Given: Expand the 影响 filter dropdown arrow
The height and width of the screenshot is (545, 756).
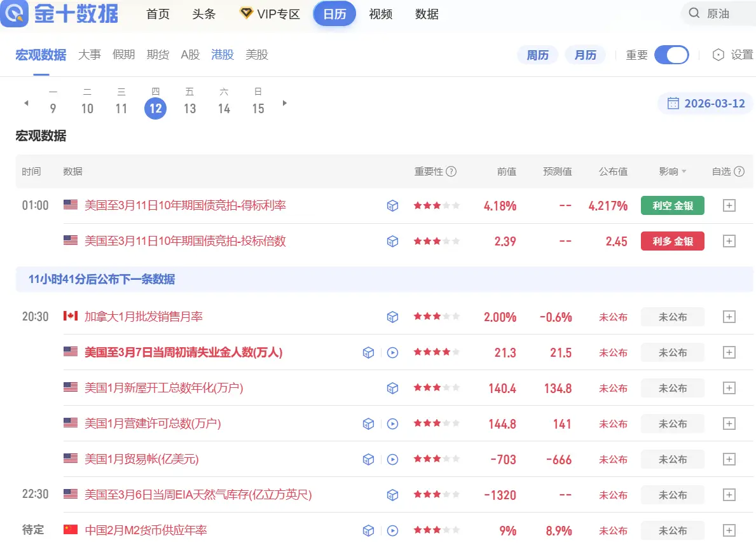Looking at the screenshot, I should [x=684, y=172].
